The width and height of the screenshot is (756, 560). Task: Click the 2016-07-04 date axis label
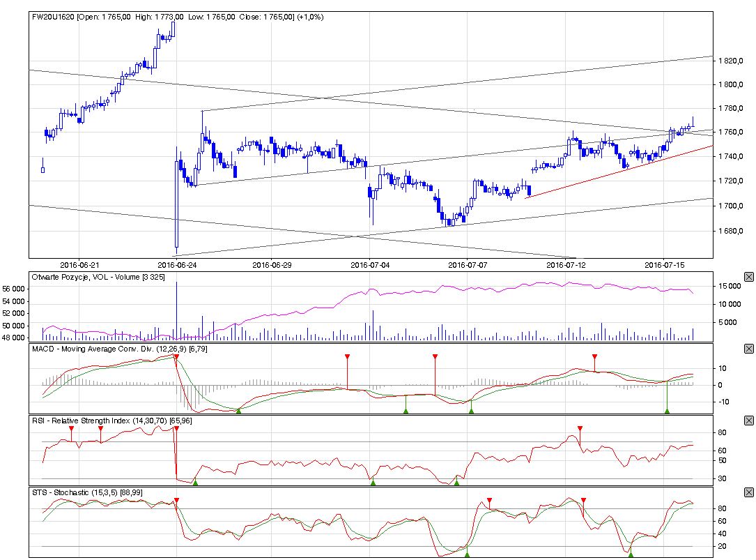point(370,265)
